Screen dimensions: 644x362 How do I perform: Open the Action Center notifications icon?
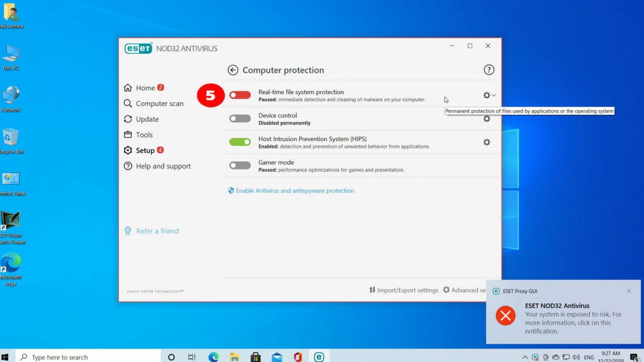point(634,357)
